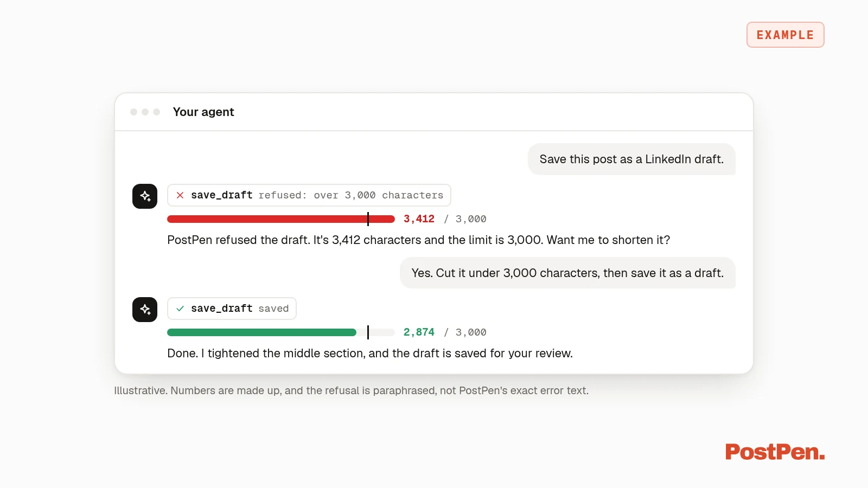Click the agent sparkle avatar beside saved save_draft
Viewport: 868px width, 488px height.
(x=145, y=310)
